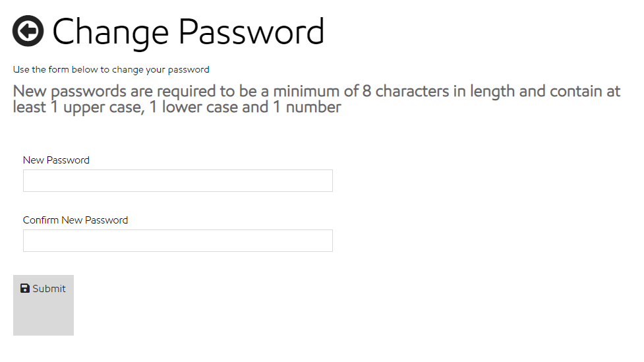Screen dimensions: 644x362
Task: Click the disk icon beside Submit
Action: 25,288
